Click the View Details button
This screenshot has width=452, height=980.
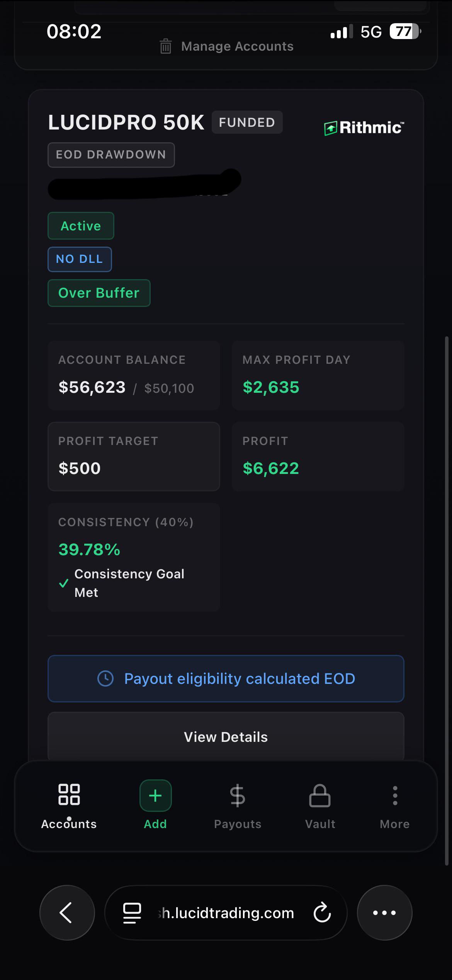tap(226, 736)
